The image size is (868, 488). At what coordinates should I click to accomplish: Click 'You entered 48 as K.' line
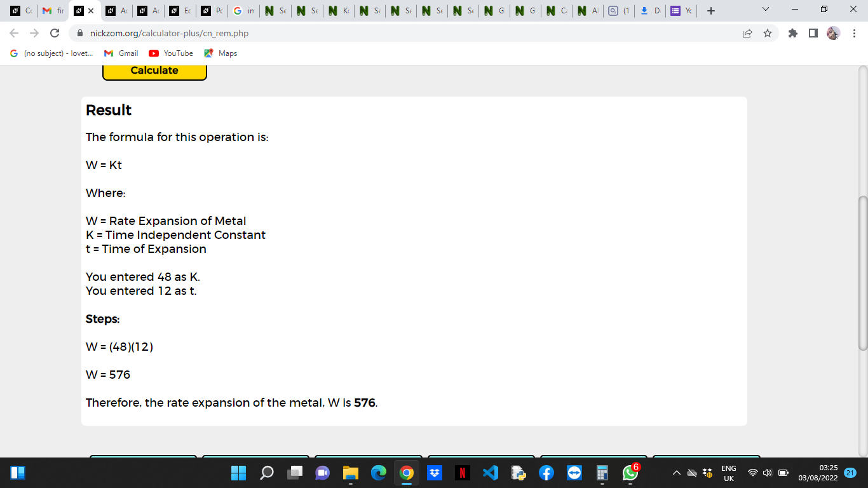pyautogui.click(x=143, y=277)
